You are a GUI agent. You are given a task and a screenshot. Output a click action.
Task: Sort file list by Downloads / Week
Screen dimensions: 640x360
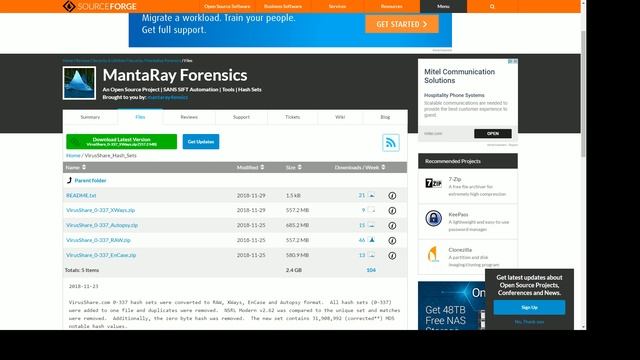pyautogui.click(x=360, y=167)
